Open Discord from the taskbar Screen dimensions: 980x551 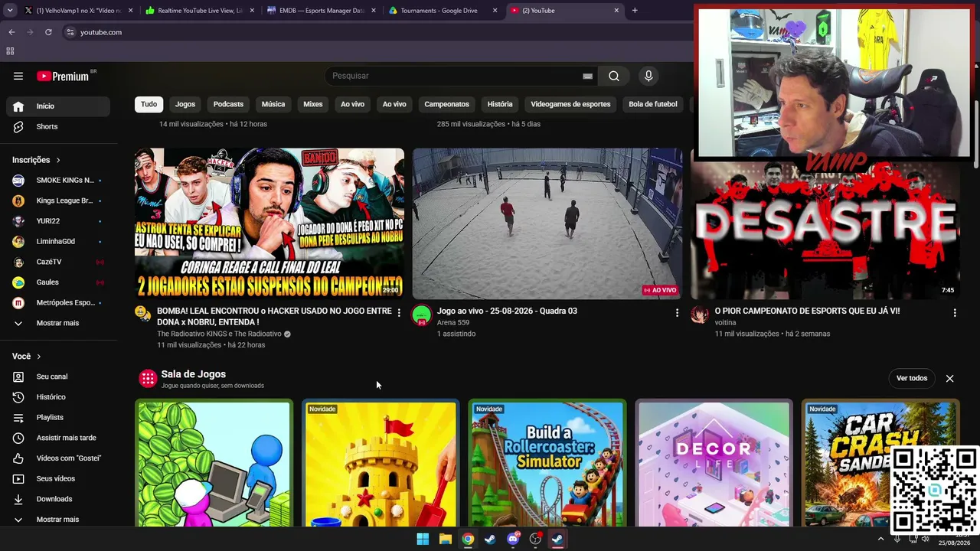pyautogui.click(x=513, y=539)
